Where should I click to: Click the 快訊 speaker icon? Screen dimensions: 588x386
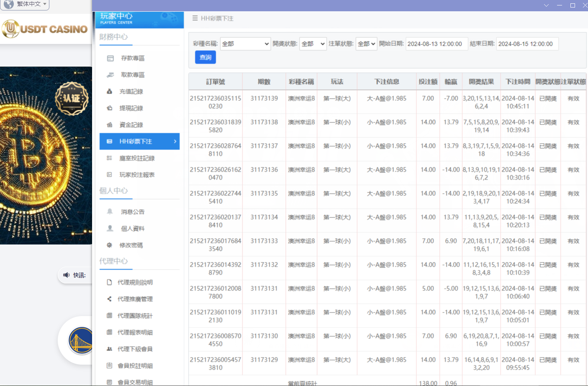(x=67, y=275)
